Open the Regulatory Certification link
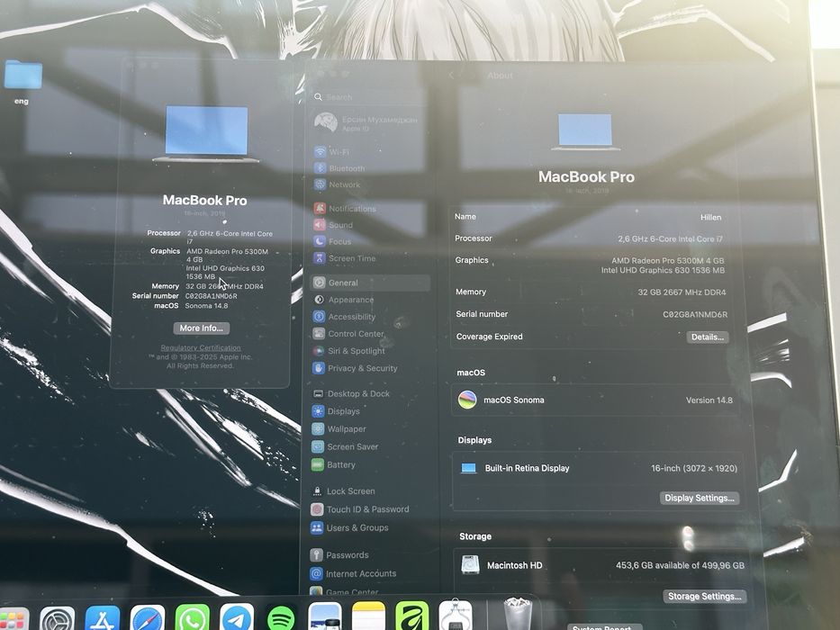The width and height of the screenshot is (840, 630). [x=201, y=347]
